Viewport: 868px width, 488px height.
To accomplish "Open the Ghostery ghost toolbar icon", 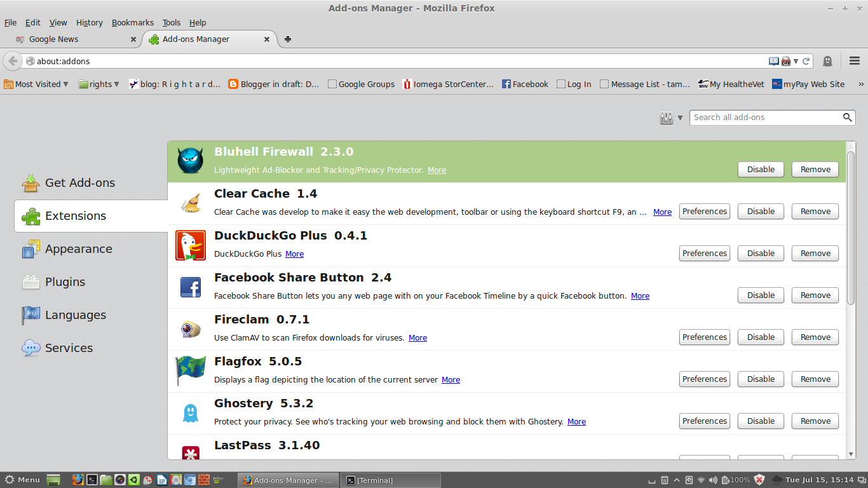I will (x=827, y=61).
